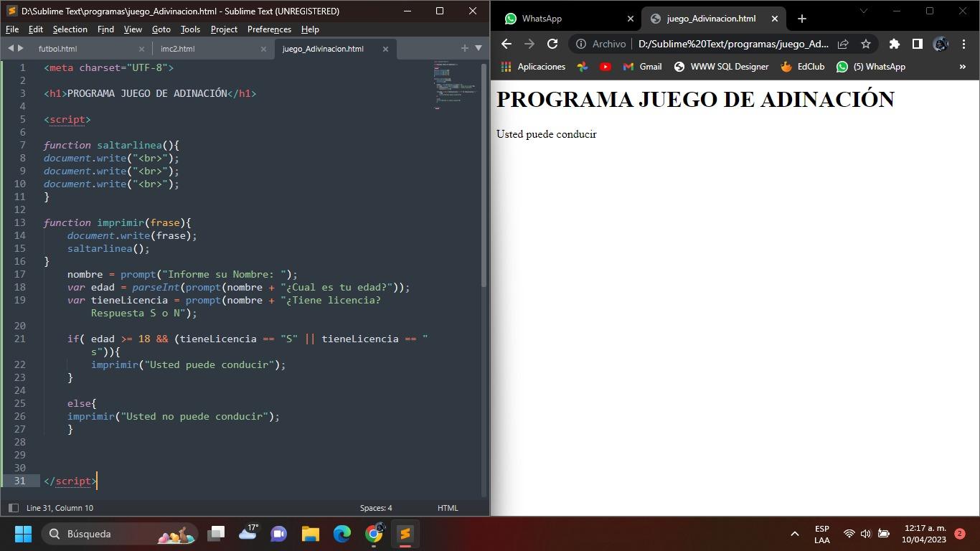Open the File menu in Sublime Text
Viewport: 980px width, 551px height.
pos(12,29)
